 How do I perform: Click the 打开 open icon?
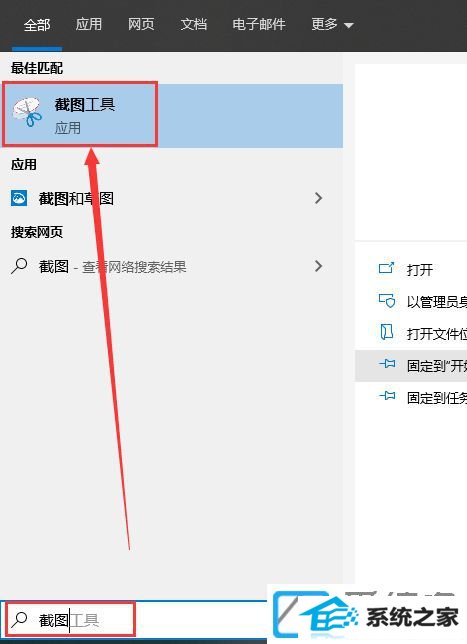(x=386, y=269)
